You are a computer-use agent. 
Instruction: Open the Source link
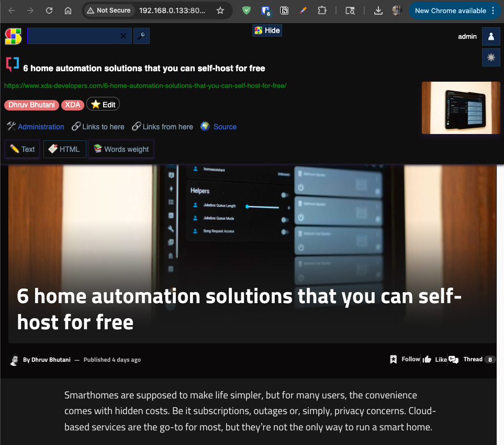[219, 127]
